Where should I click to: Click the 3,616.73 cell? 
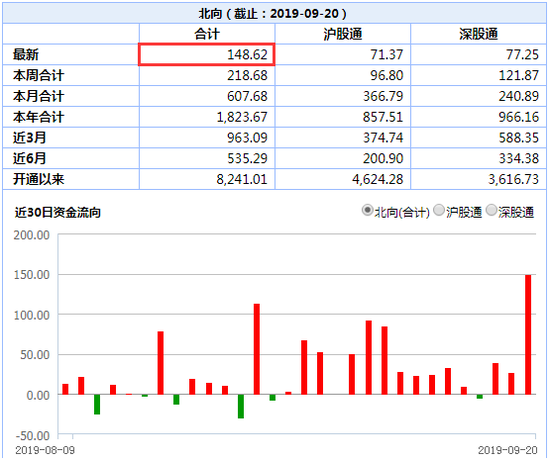(478, 179)
